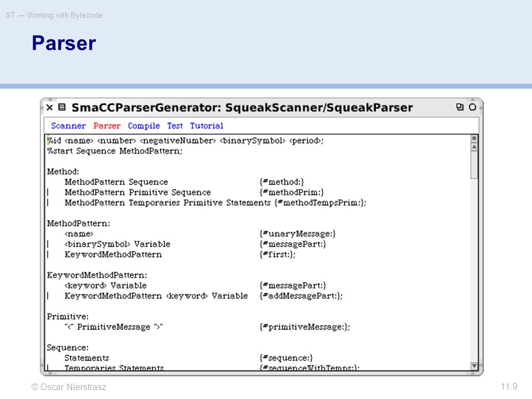Viewport: 532px width, 399px height.
Task: Open the Tutorial tab
Action: tap(207, 126)
